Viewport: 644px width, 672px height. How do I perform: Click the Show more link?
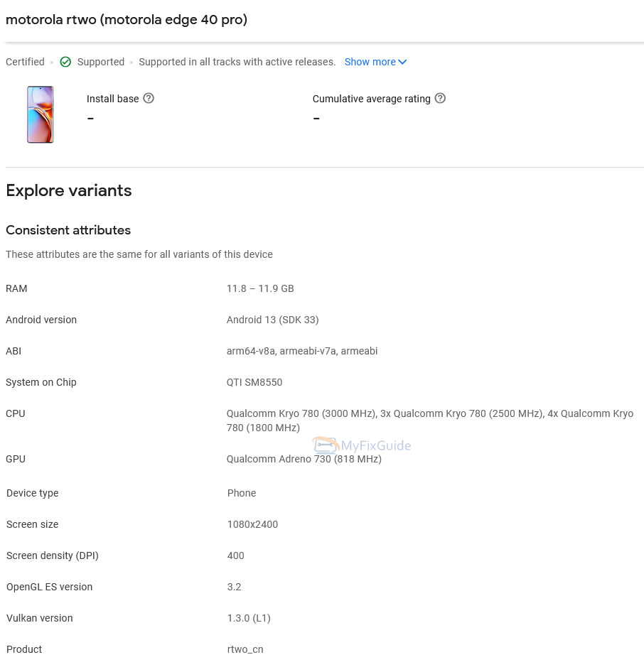[370, 62]
